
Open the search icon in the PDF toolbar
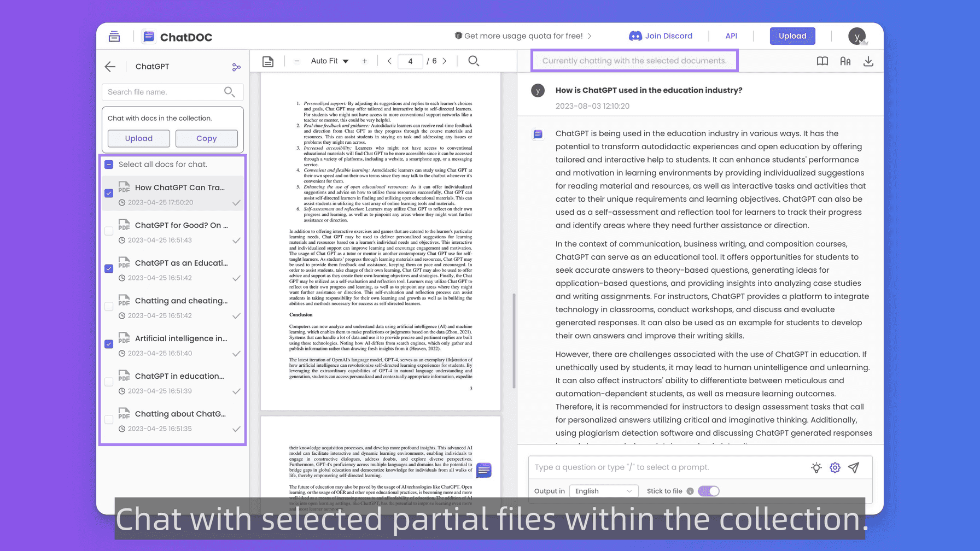coord(474,61)
